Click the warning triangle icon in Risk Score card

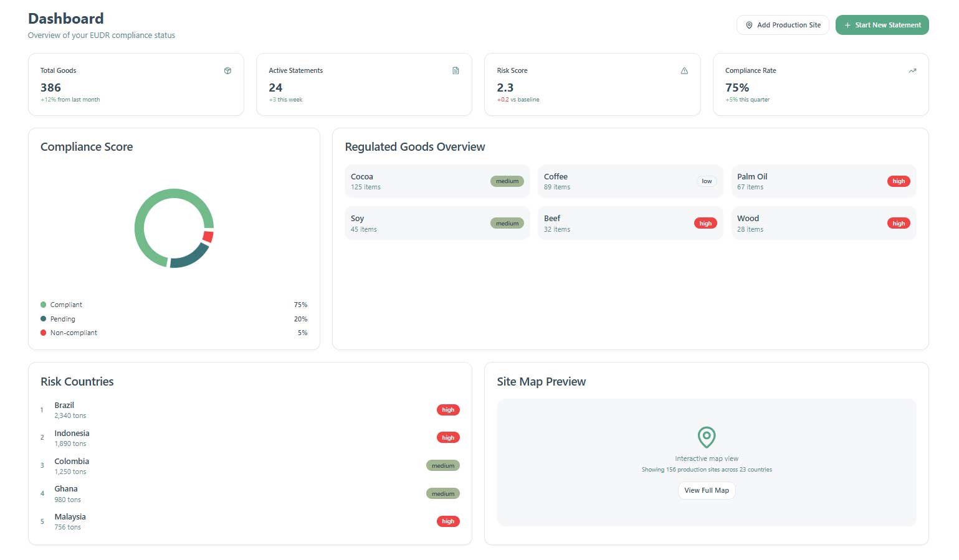pyautogui.click(x=684, y=71)
